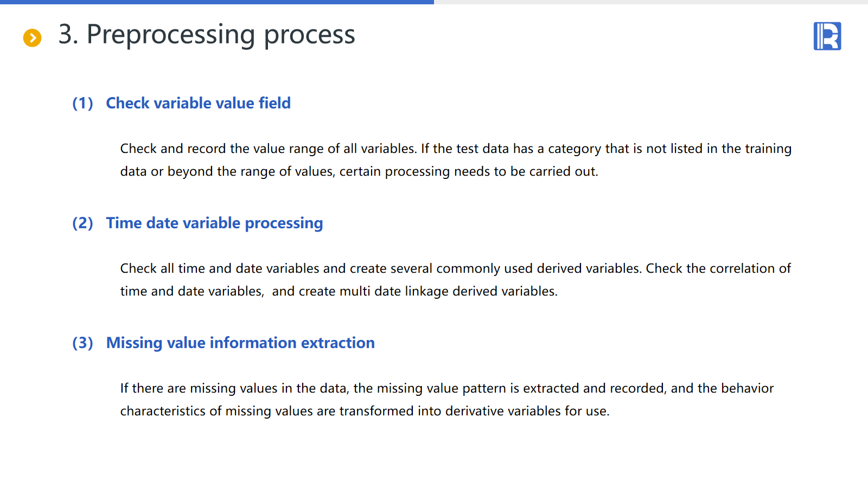Click the "Time date variable processing" heading
Screen dimensions: 868x488
pos(214,223)
